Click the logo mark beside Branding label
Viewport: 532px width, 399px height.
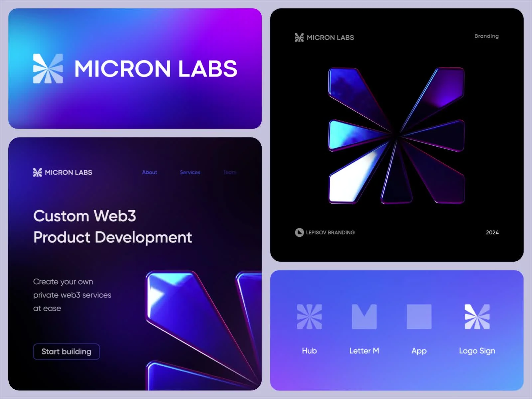point(299,38)
